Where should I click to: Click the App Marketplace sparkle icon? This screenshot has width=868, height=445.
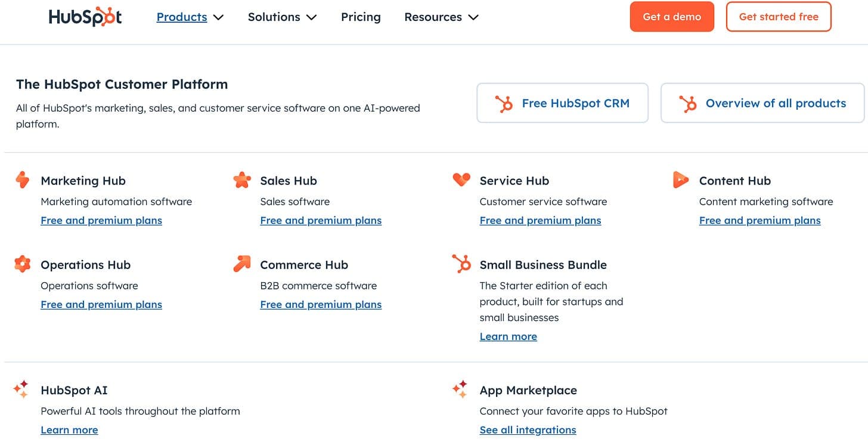pyautogui.click(x=460, y=389)
